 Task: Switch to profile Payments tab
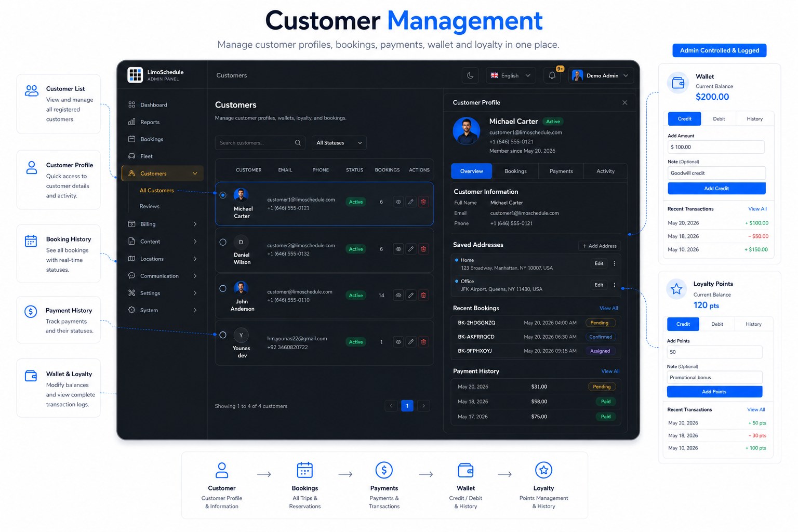[x=561, y=171]
